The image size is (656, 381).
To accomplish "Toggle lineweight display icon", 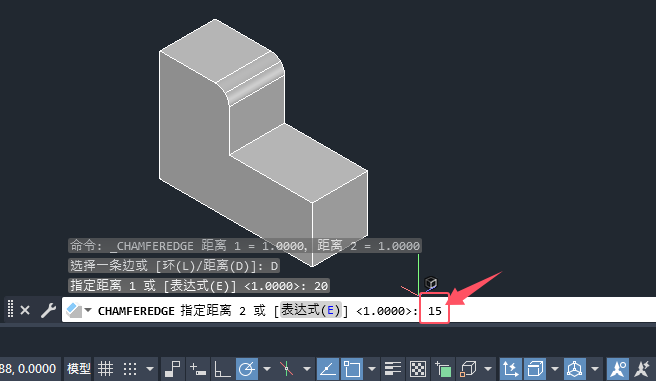I will (x=392, y=369).
